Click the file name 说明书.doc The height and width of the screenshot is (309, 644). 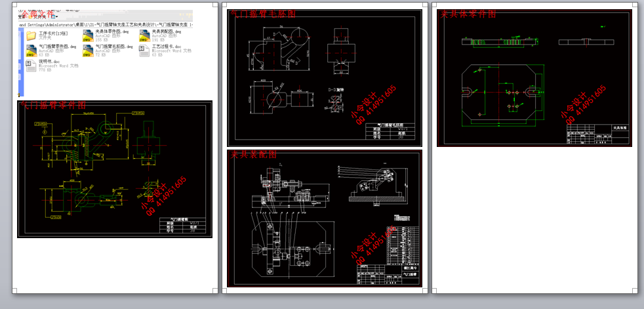click(49, 61)
